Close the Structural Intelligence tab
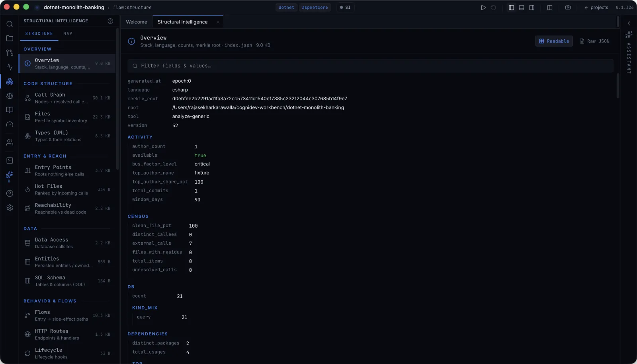 (218, 22)
